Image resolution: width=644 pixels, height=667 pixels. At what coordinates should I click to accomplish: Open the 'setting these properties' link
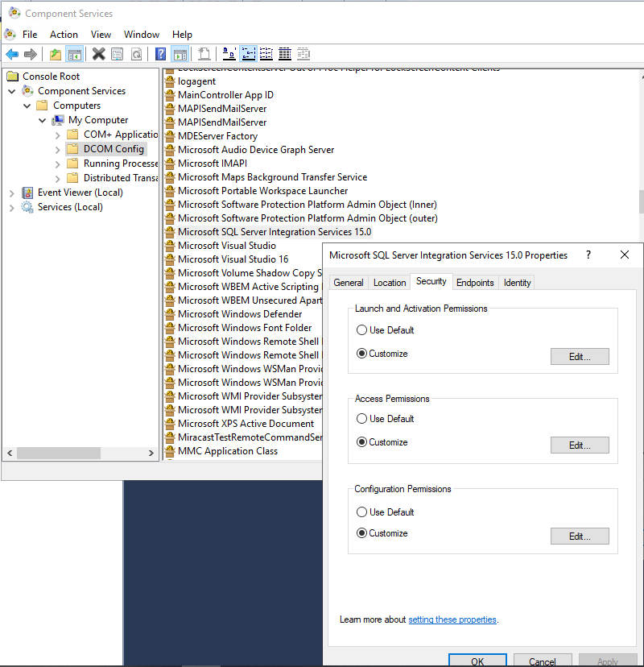452,619
